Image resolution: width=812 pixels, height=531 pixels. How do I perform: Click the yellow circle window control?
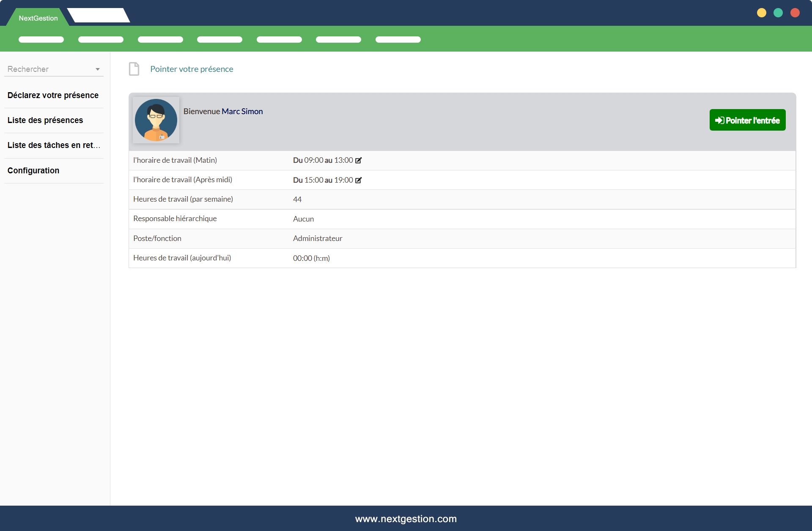[762, 13]
